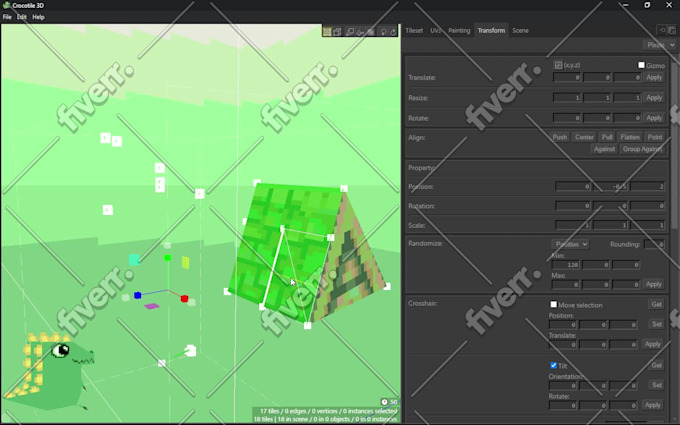Viewport: 680px width, 425px height.
Task: Apply the Randomize settings
Action: 654,284
